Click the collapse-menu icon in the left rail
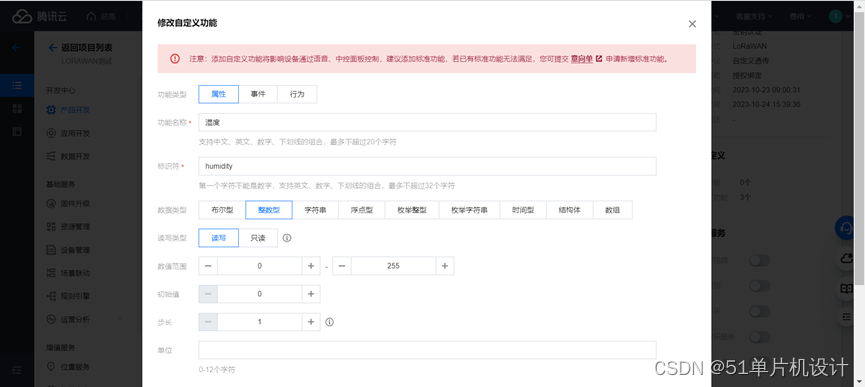865x387 pixels. (17, 369)
